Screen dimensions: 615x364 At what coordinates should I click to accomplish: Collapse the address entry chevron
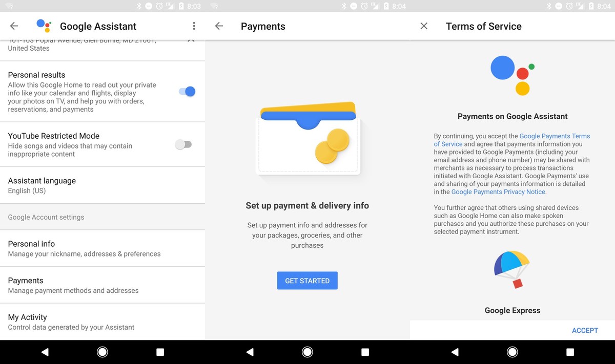tap(191, 40)
